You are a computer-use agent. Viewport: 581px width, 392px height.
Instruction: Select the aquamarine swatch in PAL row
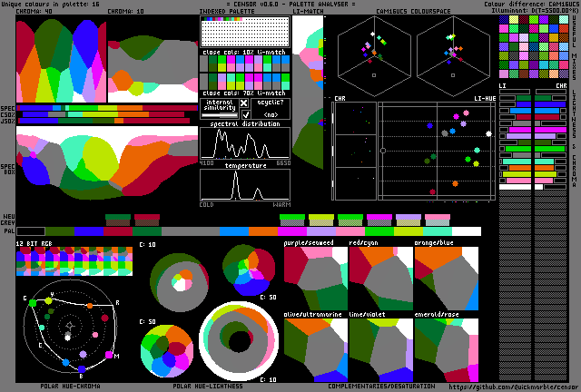click(438, 231)
